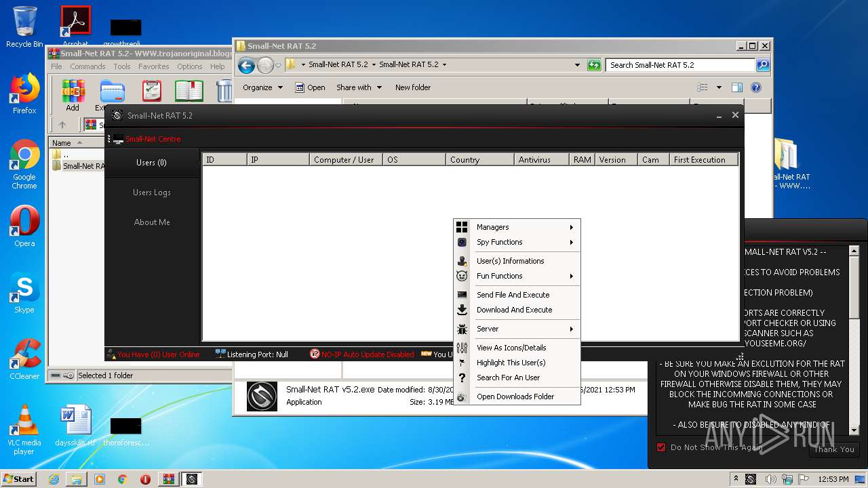Launch Internet Explorer from taskbar
This screenshot has width=868, height=488.
tap(54, 479)
